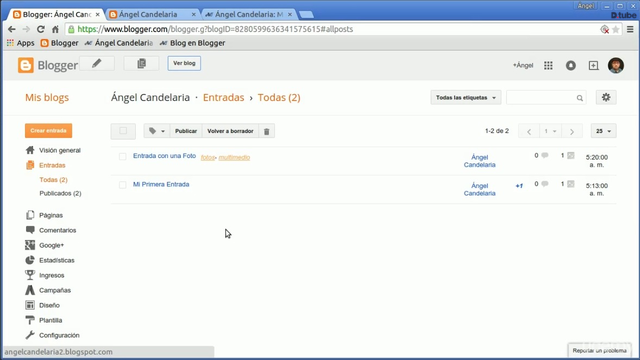Screen dimensions: 640x360
Task: Click the 'multimedio' label link
Action: pos(234,158)
